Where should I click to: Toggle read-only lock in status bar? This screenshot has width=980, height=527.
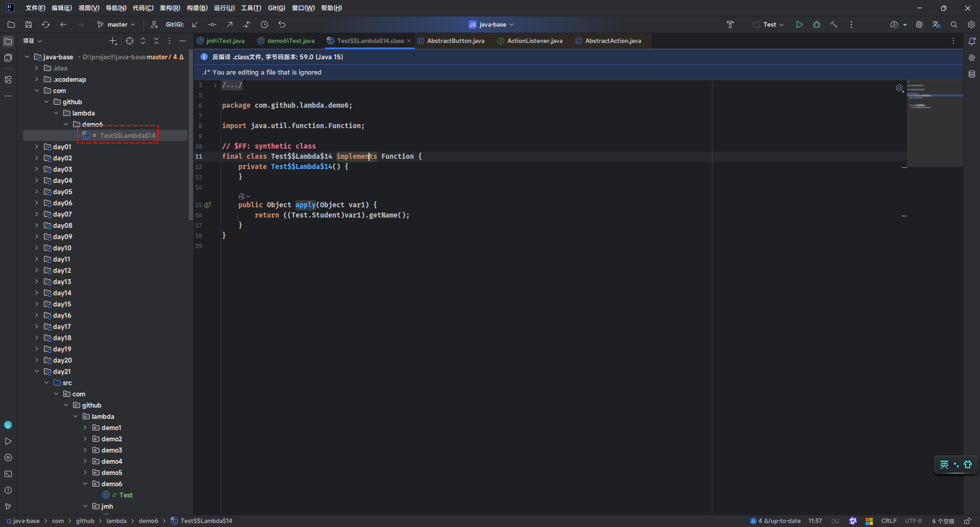click(967, 521)
